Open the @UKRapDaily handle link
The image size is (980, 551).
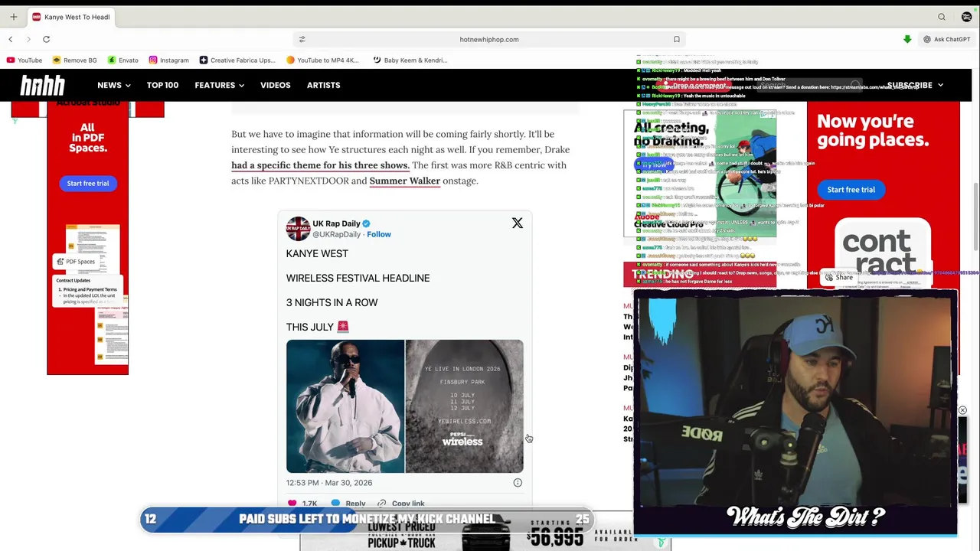(x=336, y=234)
